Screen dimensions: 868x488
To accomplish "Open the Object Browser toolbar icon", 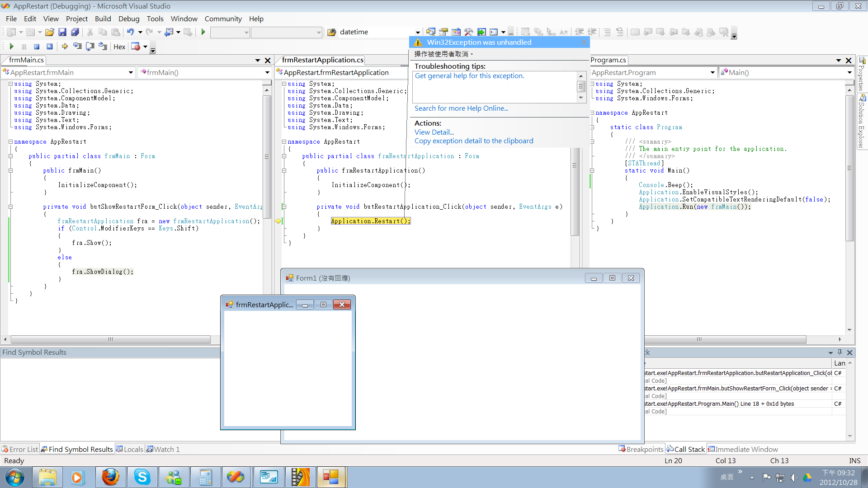I will [456, 32].
